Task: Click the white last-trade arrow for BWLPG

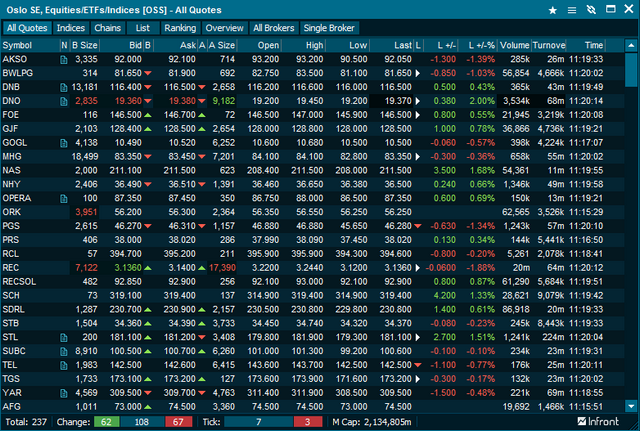Action: [418, 73]
